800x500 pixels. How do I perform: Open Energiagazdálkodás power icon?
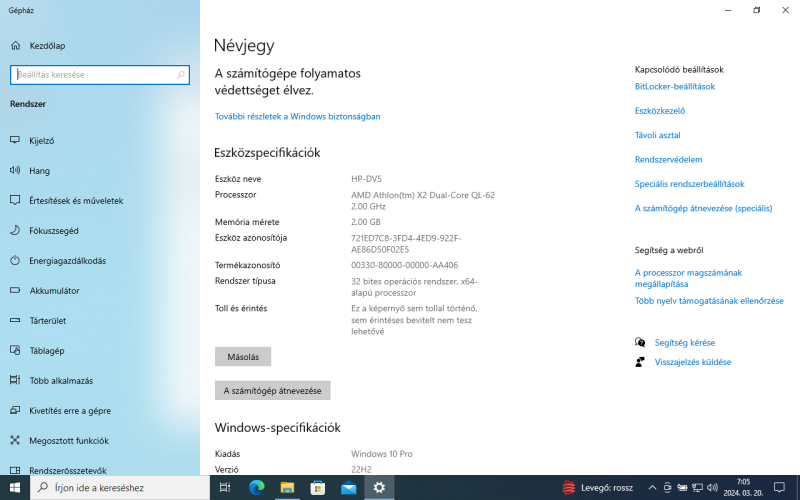(15, 260)
